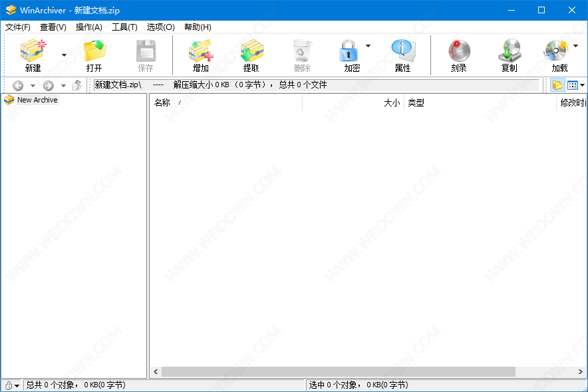
Task: Open the 文件(F) menu
Action: tap(17, 27)
